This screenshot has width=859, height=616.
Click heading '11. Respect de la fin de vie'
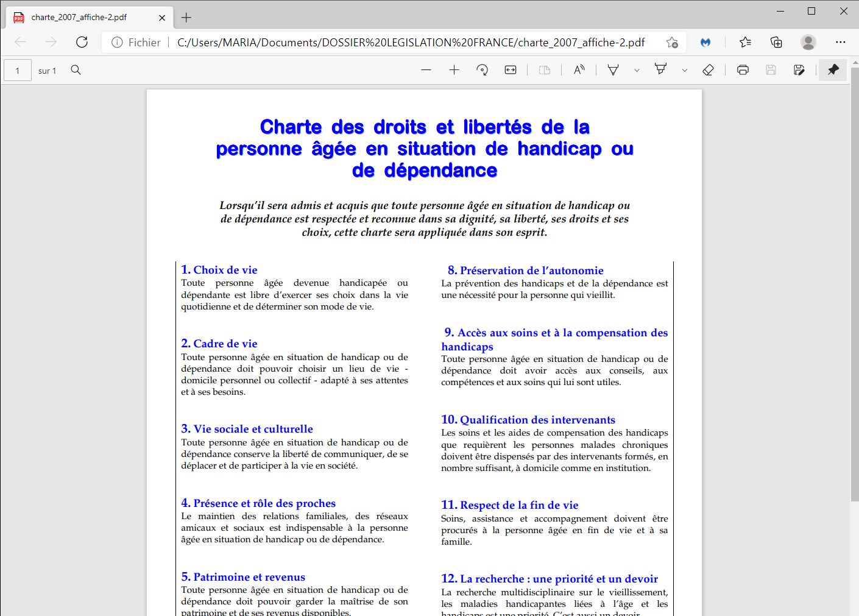(x=510, y=505)
